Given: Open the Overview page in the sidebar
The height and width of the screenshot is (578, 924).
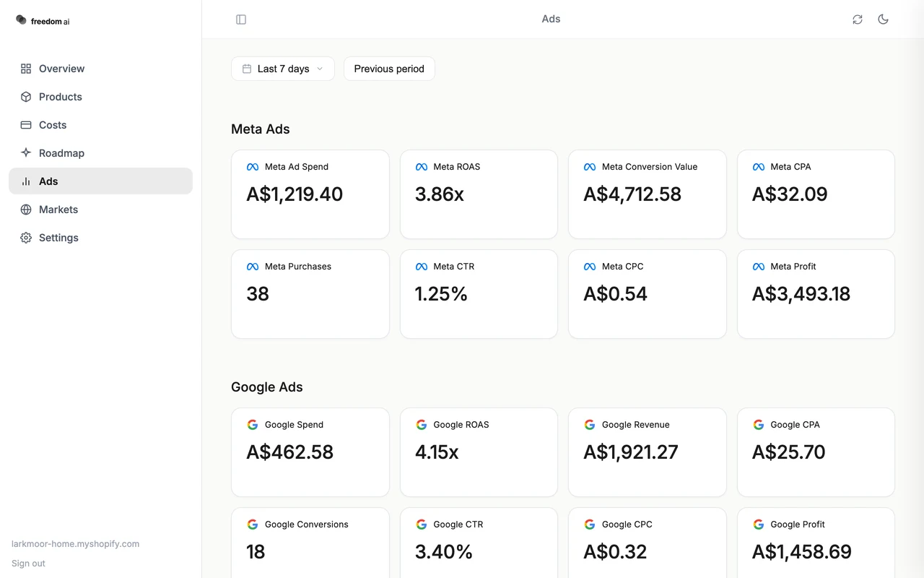Looking at the screenshot, I should pyautogui.click(x=100, y=69).
